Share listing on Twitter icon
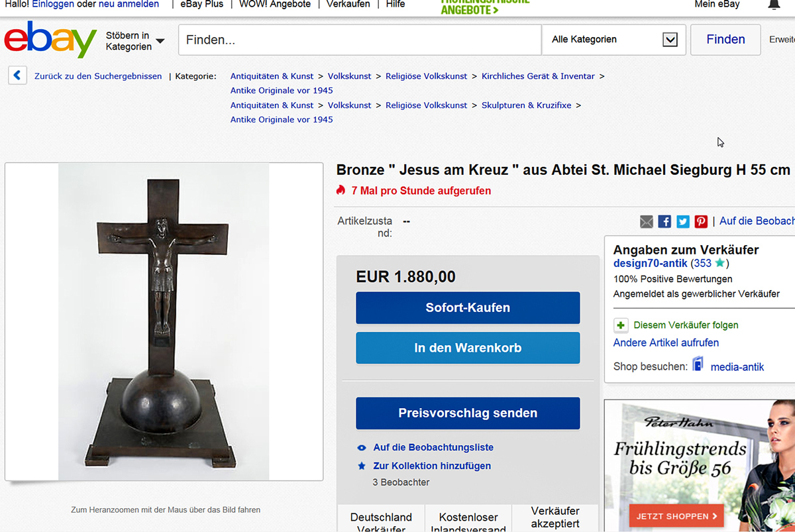This screenshot has height=532, width=795. click(683, 221)
